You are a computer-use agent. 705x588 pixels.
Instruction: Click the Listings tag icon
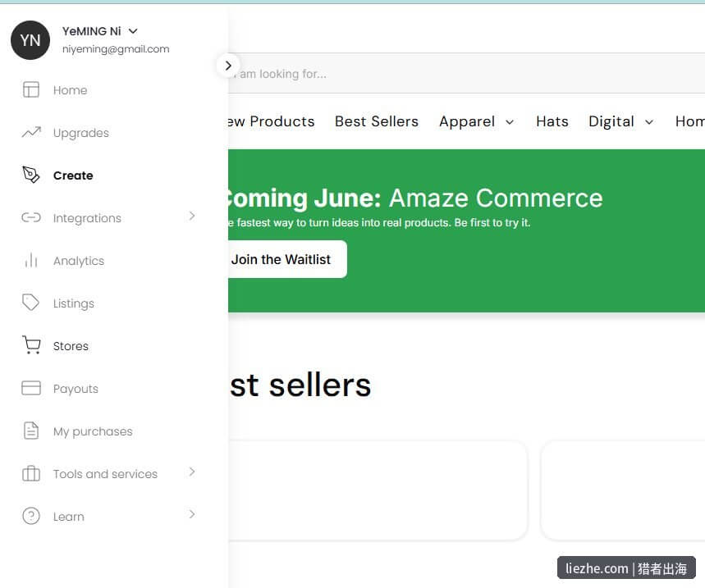point(31,303)
